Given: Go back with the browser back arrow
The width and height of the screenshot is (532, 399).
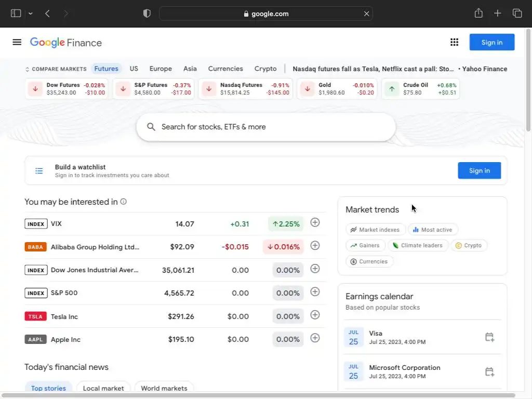Looking at the screenshot, I should coord(47,14).
